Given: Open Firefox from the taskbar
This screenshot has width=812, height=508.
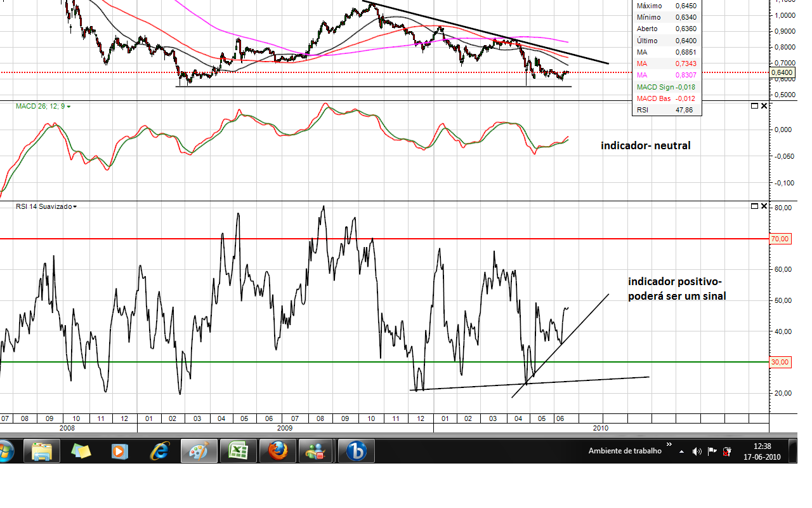Looking at the screenshot, I should tap(278, 451).
